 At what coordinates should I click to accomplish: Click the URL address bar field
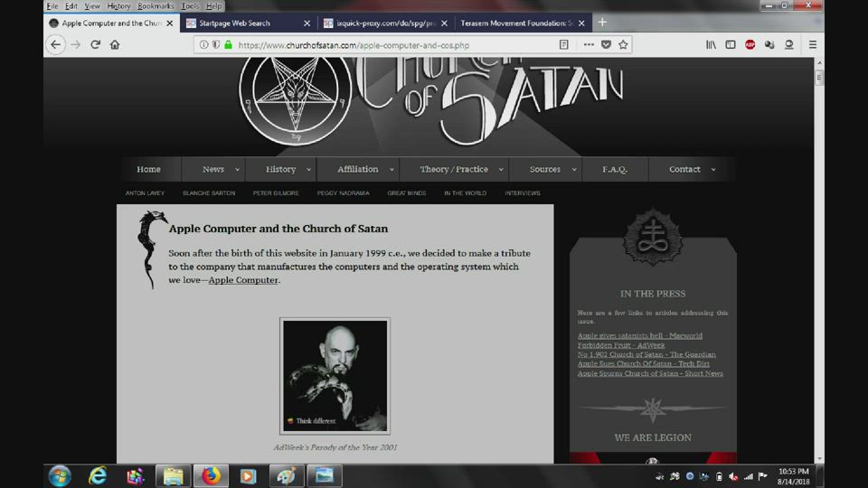(389, 44)
